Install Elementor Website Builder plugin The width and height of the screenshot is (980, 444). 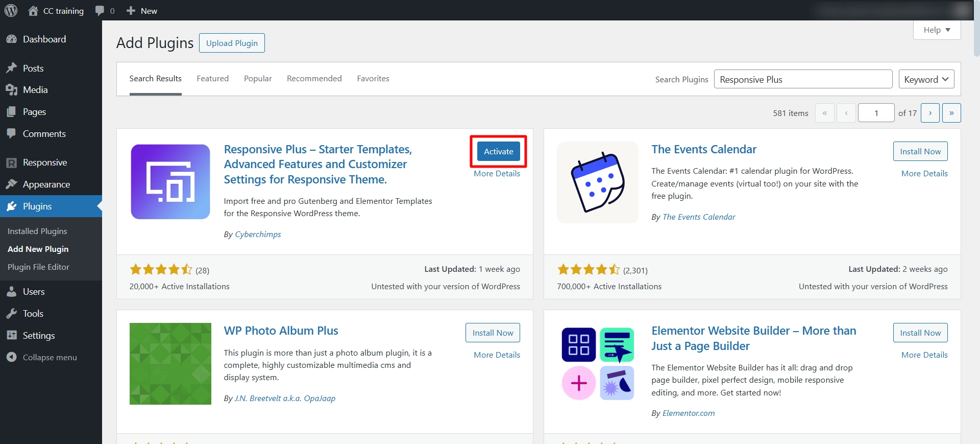[920, 333]
